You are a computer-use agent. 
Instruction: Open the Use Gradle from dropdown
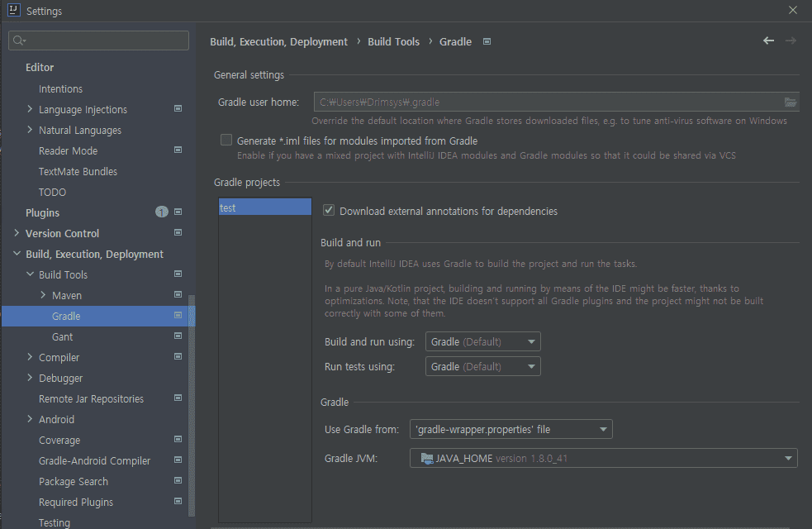(x=510, y=430)
